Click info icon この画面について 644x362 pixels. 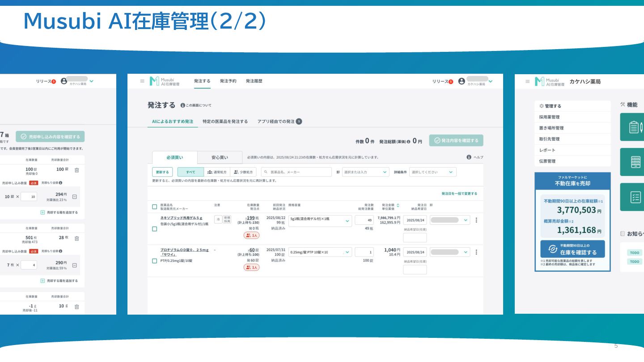(182, 105)
